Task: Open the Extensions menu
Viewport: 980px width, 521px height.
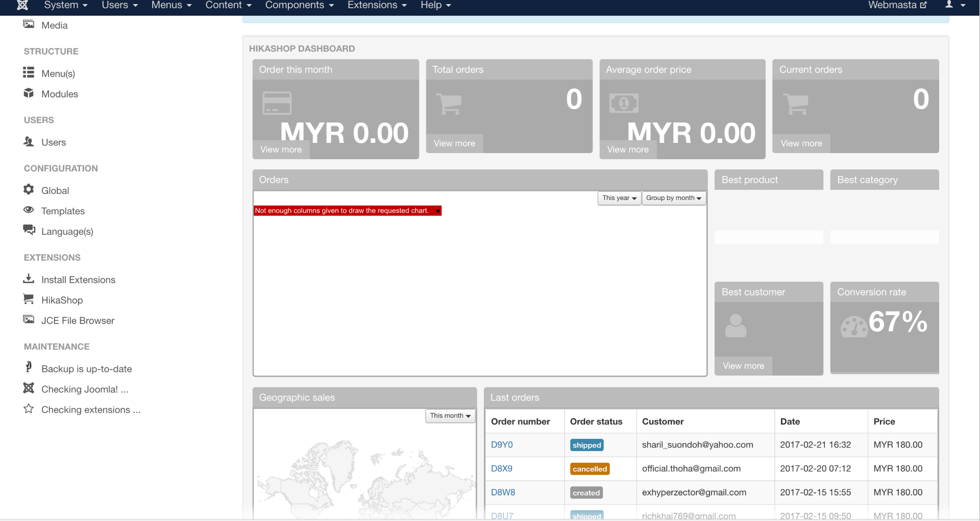Action: point(377,5)
